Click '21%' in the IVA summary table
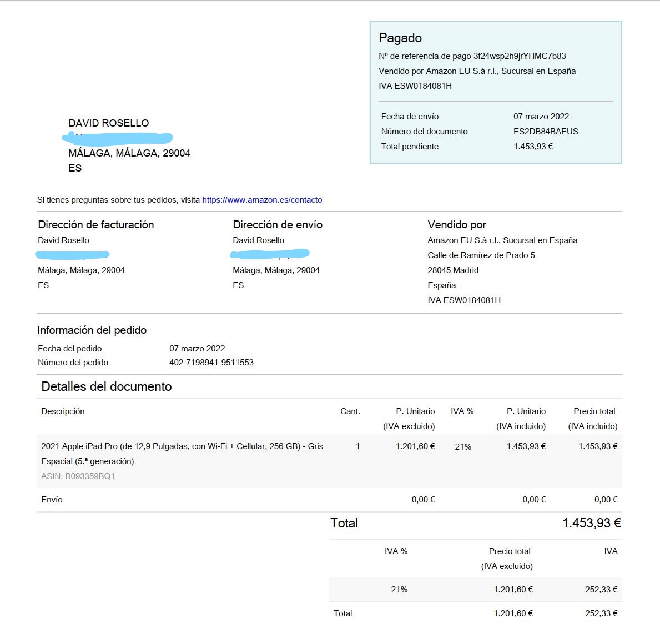The width and height of the screenshot is (660, 644). 399,590
